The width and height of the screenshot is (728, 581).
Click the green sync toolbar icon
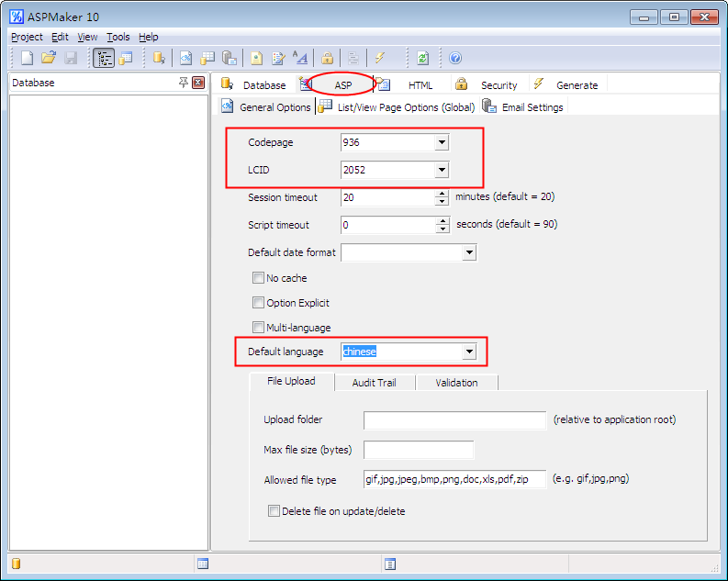click(x=422, y=58)
